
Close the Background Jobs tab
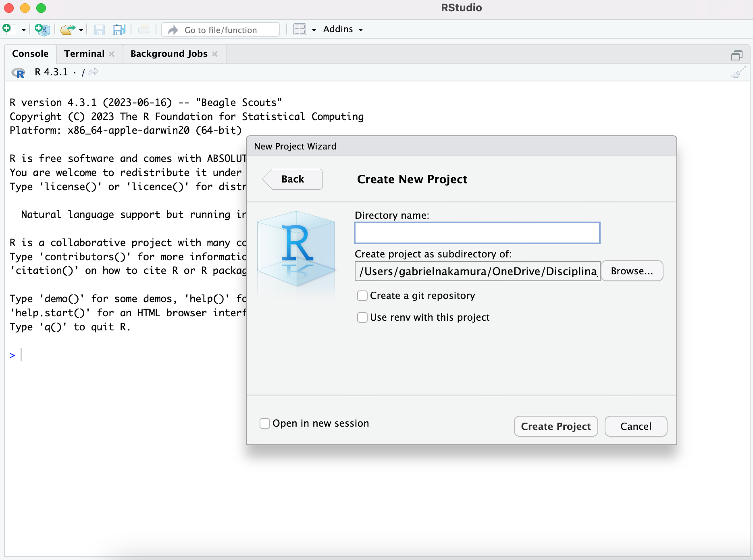[x=215, y=54]
